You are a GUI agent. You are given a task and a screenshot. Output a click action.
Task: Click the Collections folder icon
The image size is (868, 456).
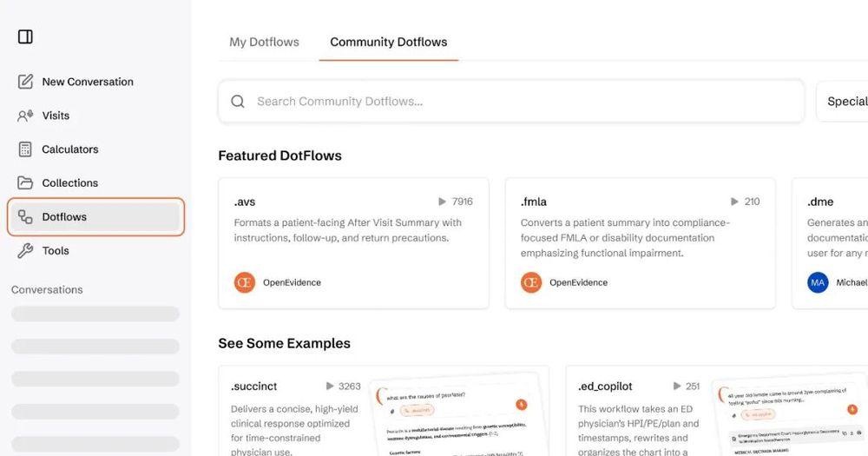25,183
